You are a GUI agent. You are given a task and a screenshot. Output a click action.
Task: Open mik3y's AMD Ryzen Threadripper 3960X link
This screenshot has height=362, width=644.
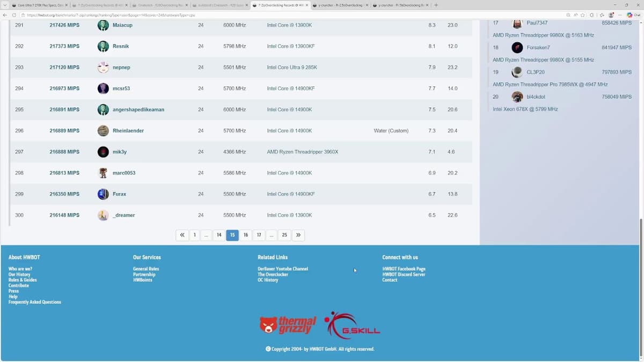[303, 152]
